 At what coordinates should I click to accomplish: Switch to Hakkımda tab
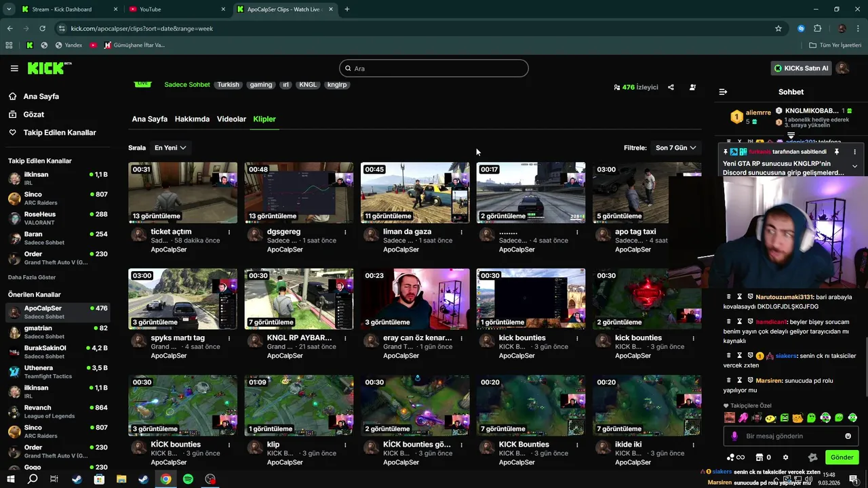192,119
